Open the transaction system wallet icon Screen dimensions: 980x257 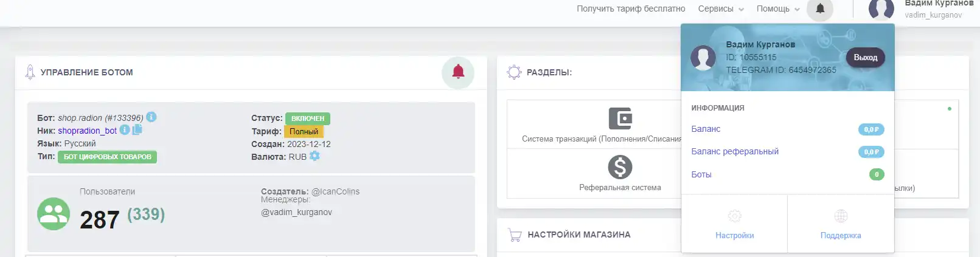(620, 118)
